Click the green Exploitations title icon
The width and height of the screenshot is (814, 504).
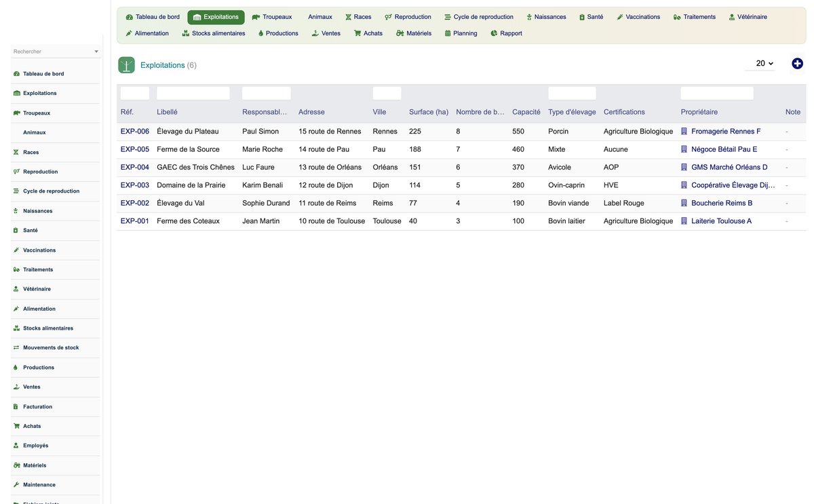coord(126,65)
